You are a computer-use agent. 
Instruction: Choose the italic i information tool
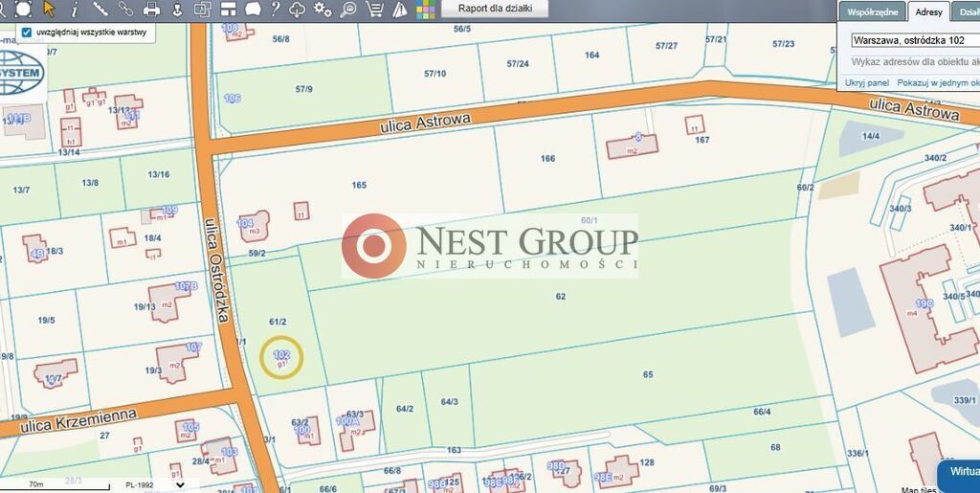click(75, 9)
